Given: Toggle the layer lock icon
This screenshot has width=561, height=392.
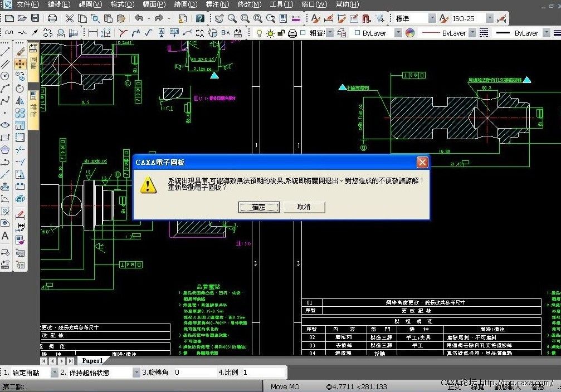Looking at the screenshot, I should [281, 33].
